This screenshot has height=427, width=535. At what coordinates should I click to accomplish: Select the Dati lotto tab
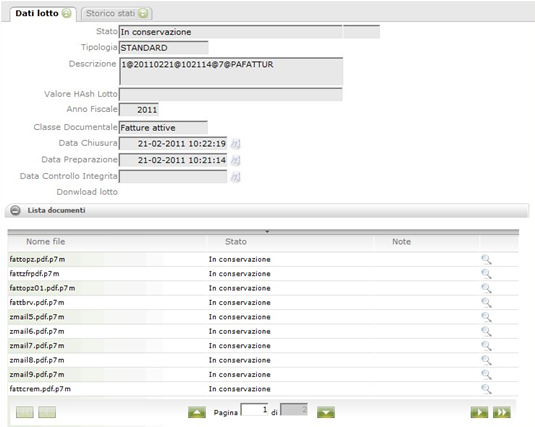pyautogui.click(x=43, y=13)
